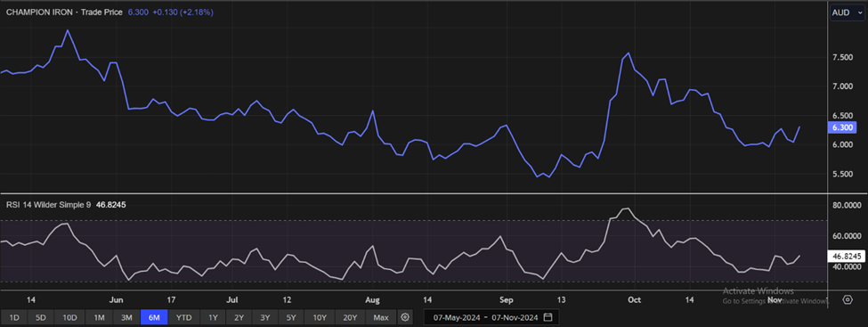
Task: Open the date range calendar picker
Action: pyautogui.click(x=548, y=317)
